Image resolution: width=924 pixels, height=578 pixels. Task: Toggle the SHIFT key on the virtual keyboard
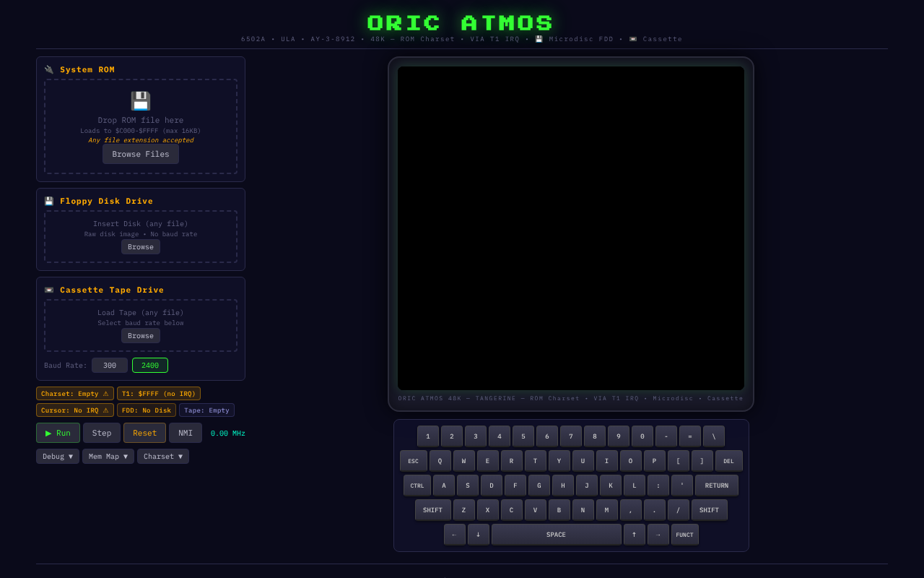432,509
